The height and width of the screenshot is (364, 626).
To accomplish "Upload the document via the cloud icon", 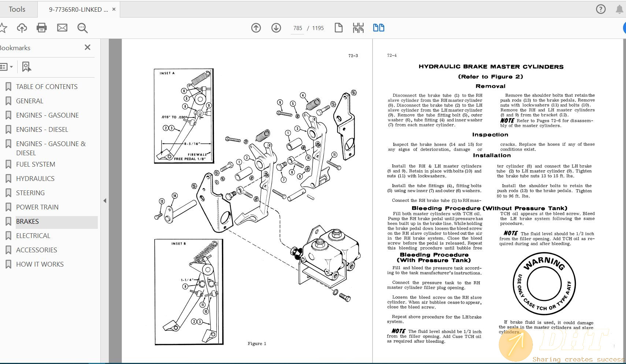I will click(22, 27).
